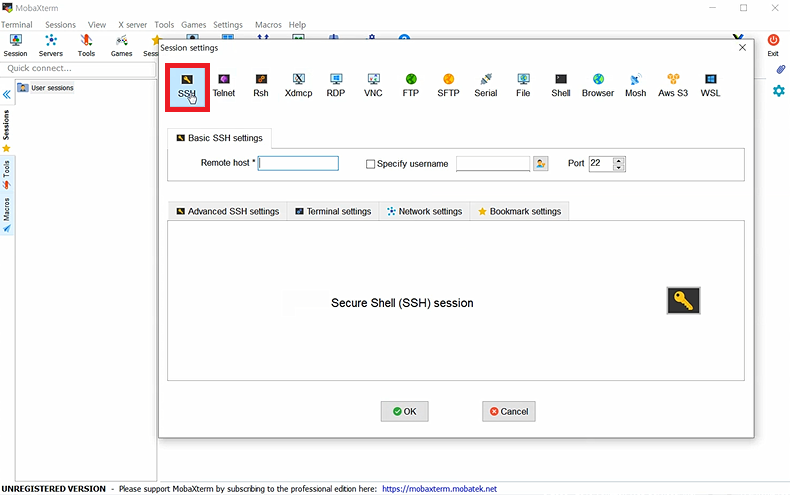This screenshot has width=790, height=496.
Task: Focus the Remote host input field
Action: point(298,163)
